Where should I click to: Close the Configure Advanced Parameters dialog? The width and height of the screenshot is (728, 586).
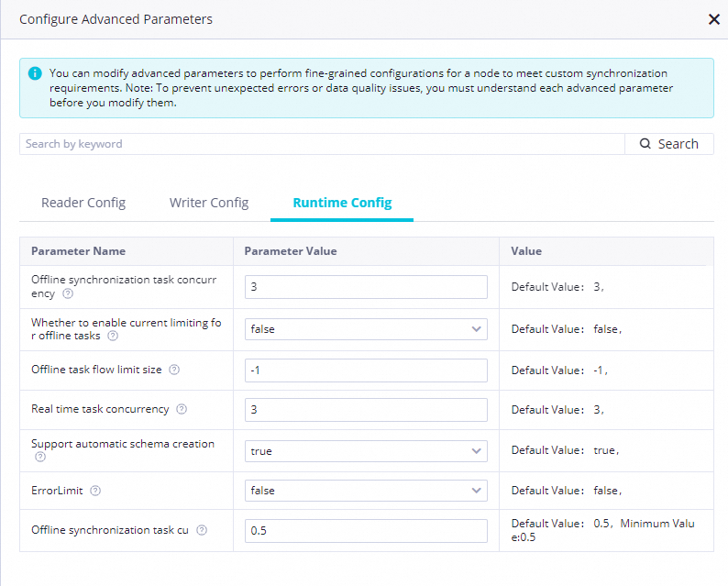tap(714, 19)
